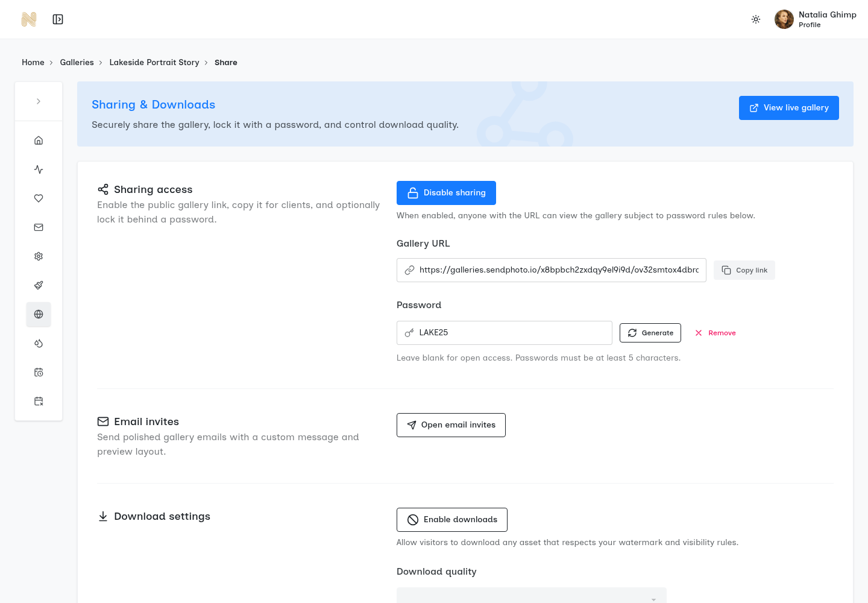Click the Share breadcrumb item
The image size is (868, 603).
[x=226, y=62]
